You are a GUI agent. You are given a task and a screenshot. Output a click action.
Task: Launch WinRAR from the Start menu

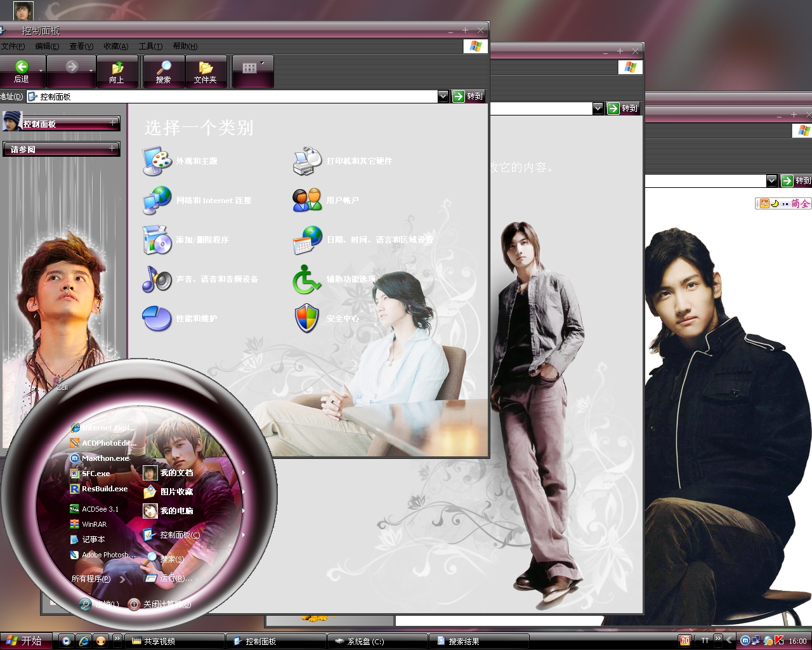88,524
